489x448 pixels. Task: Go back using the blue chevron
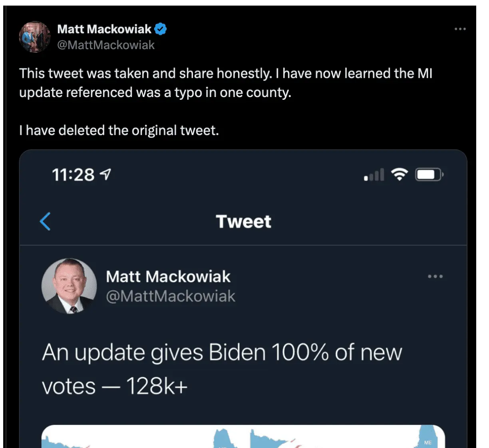pyautogui.click(x=46, y=221)
